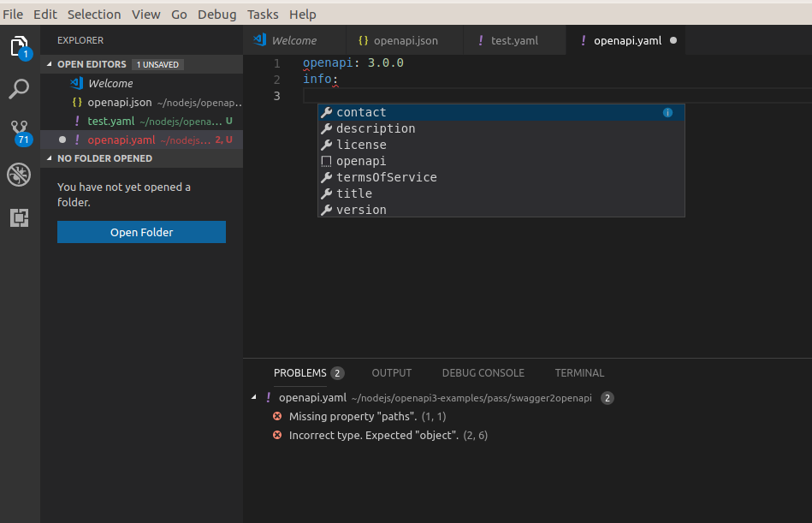Open Source Control view with 71 badge

tap(21, 133)
